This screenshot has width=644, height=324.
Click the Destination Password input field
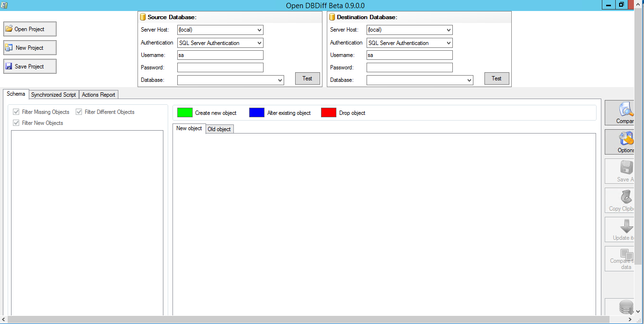[x=409, y=67]
